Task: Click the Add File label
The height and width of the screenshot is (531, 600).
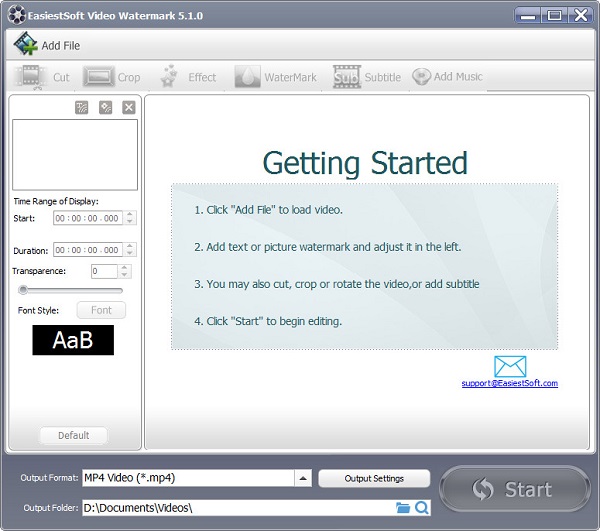Action: pyautogui.click(x=61, y=46)
